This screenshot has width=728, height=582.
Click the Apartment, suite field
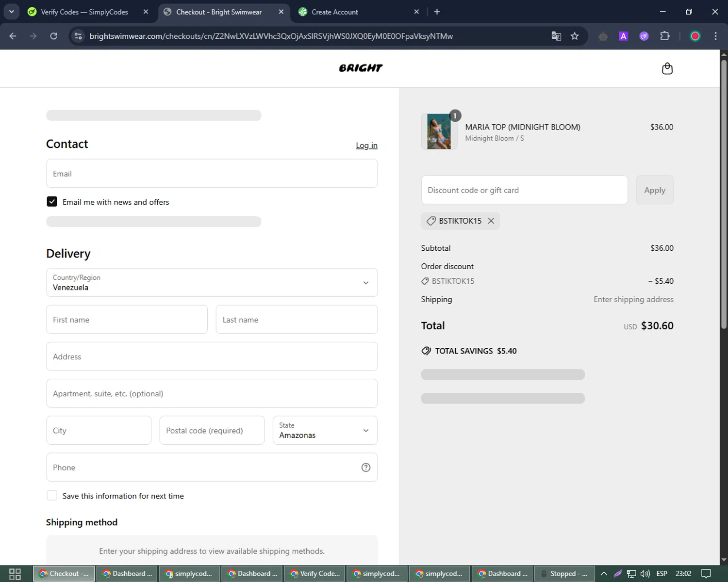point(212,393)
